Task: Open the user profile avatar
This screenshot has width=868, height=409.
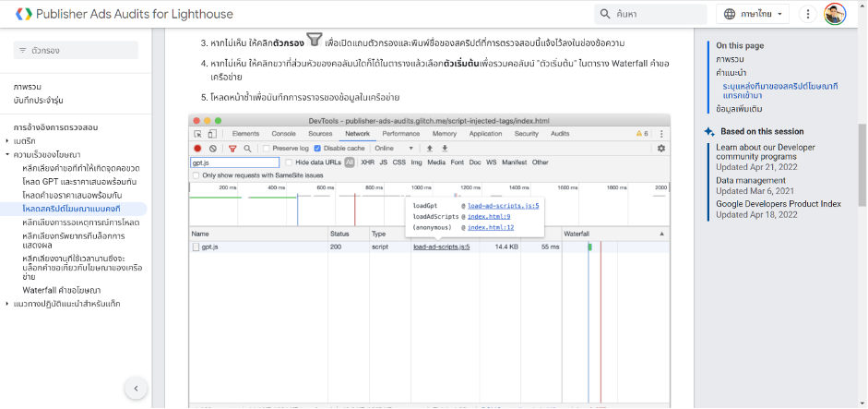Action: [835, 14]
